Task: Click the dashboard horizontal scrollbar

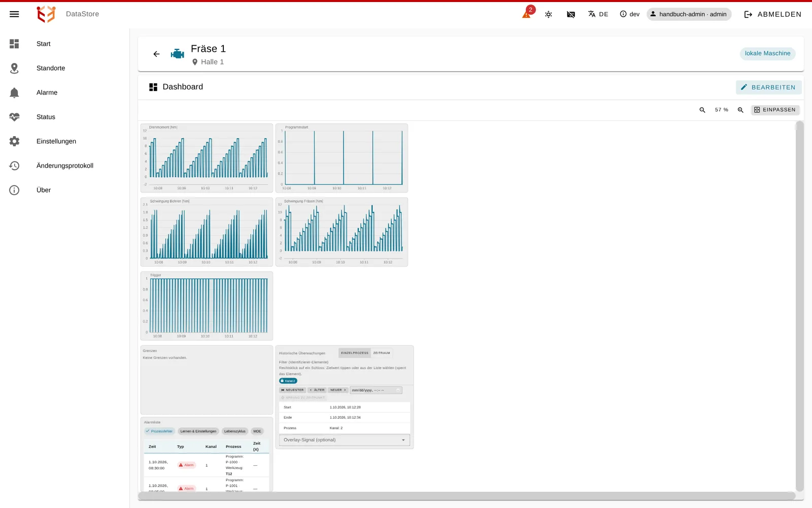Action: click(467, 496)
